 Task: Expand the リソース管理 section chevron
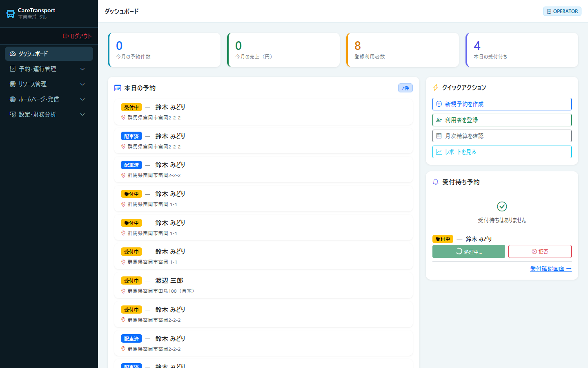[x=82, y=84]
